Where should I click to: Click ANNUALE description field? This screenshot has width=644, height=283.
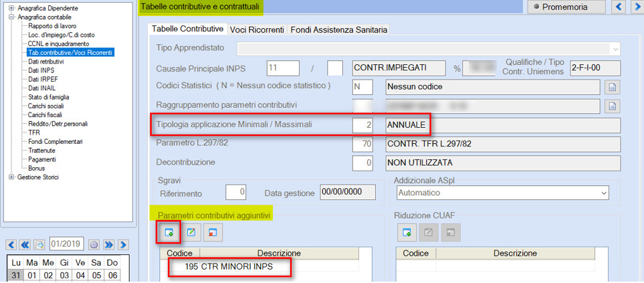(x=503, y=125)
